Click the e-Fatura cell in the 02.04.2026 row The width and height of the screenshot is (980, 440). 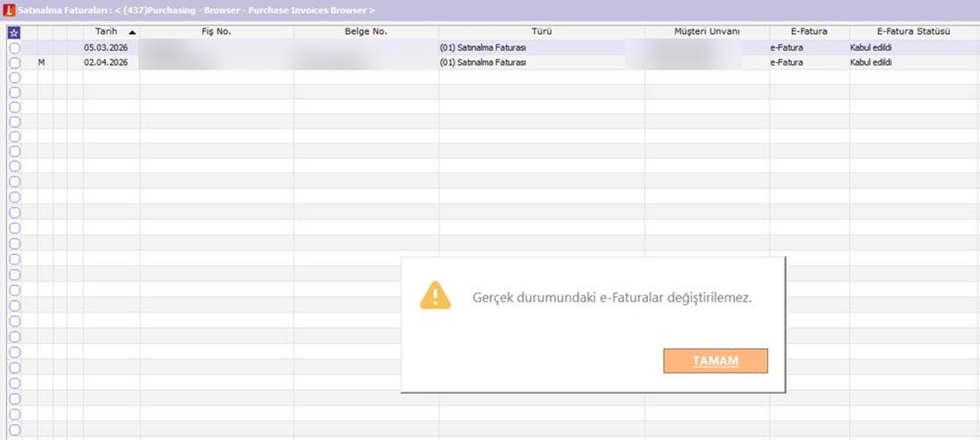[x=809, y=62]
